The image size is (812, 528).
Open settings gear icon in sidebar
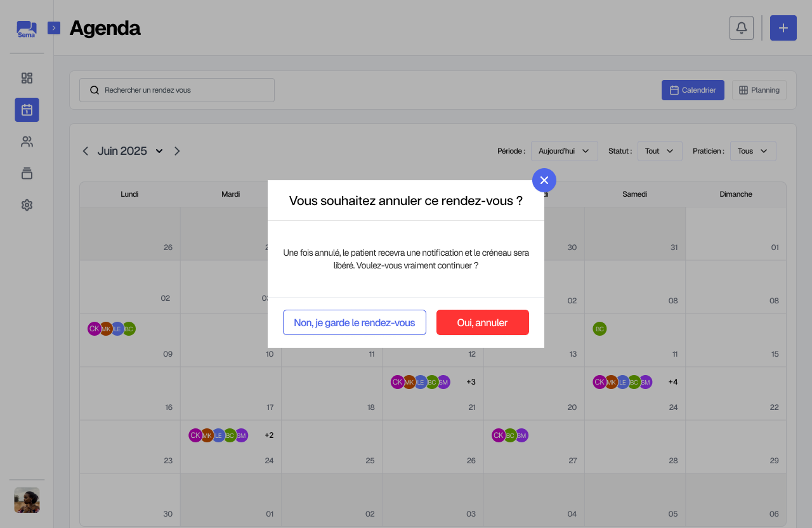click(27, 205)
